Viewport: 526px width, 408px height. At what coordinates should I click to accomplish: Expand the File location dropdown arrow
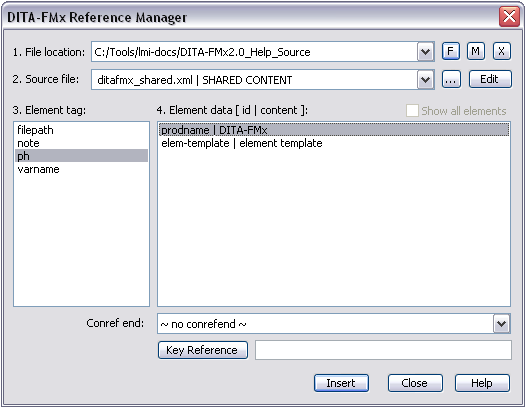[425, 52]
